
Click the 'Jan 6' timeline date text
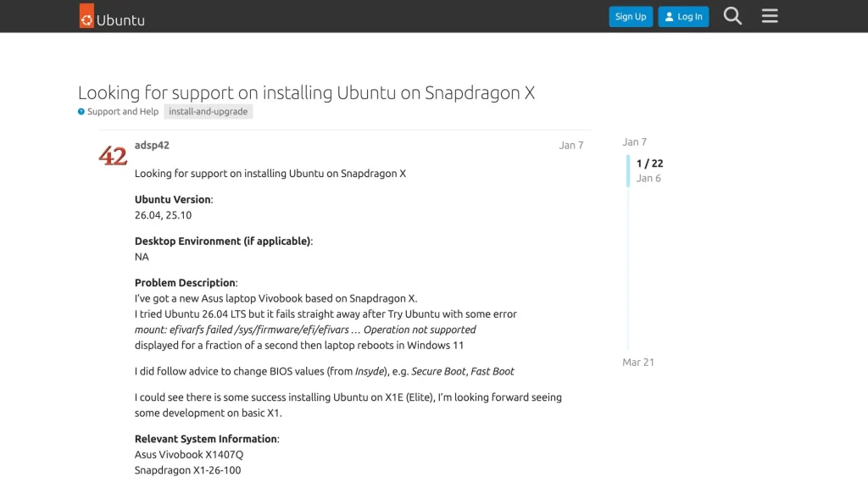point(648,178)
